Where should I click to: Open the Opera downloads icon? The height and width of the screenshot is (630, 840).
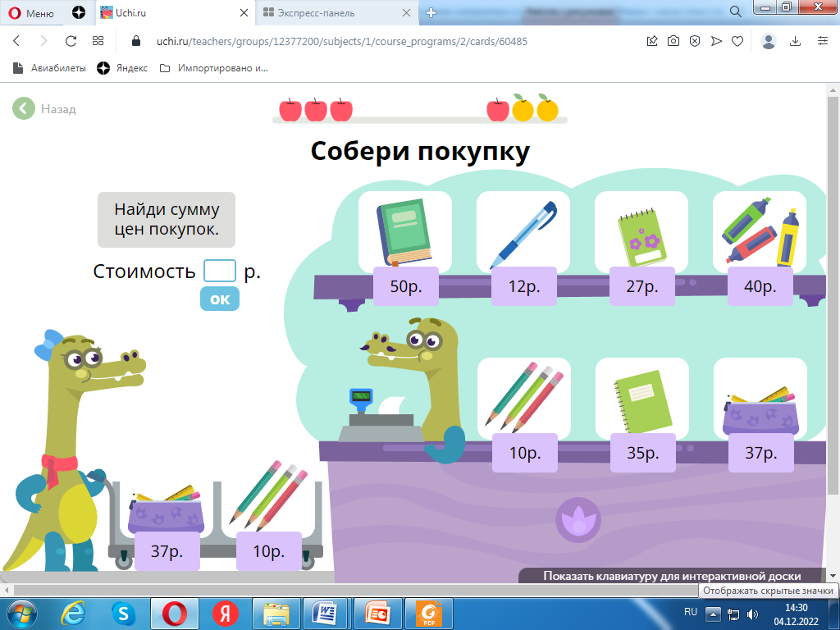point(795,41)
